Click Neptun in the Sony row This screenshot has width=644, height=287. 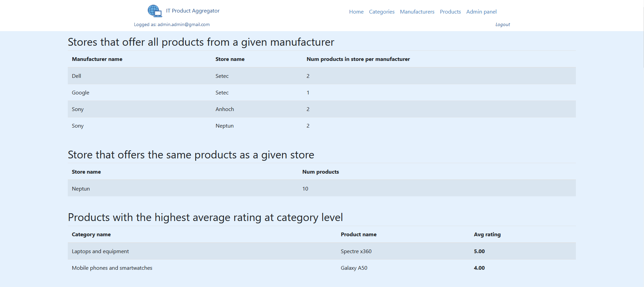click(224, 126)
